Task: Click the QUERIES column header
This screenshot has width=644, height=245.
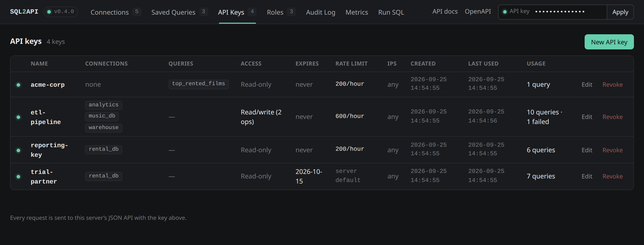Action: 181,64
